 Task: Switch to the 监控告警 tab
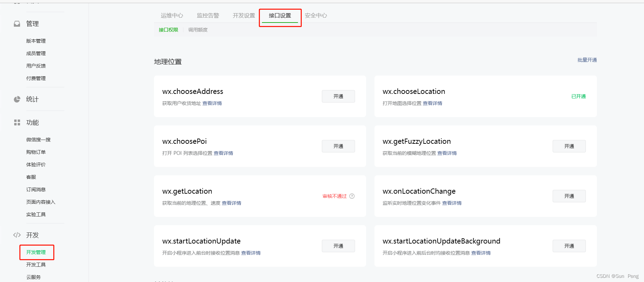click(208, 16)
